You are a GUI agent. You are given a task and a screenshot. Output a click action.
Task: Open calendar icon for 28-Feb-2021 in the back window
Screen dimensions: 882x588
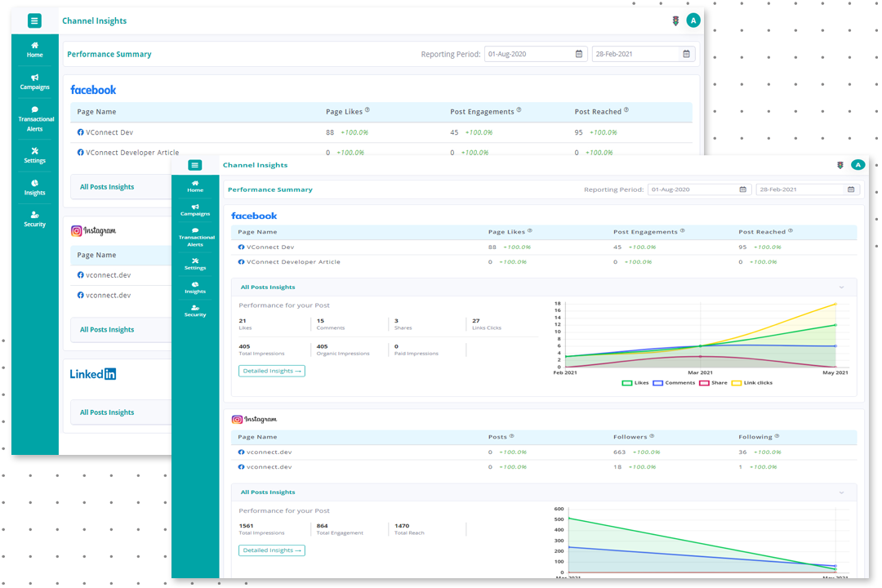(x=688, y=54)
